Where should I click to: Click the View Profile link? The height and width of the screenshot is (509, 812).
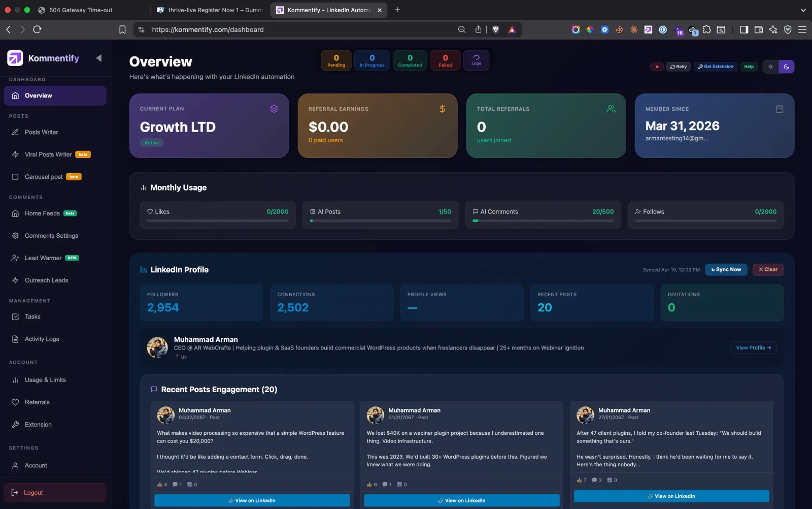[x=754, y=348]
